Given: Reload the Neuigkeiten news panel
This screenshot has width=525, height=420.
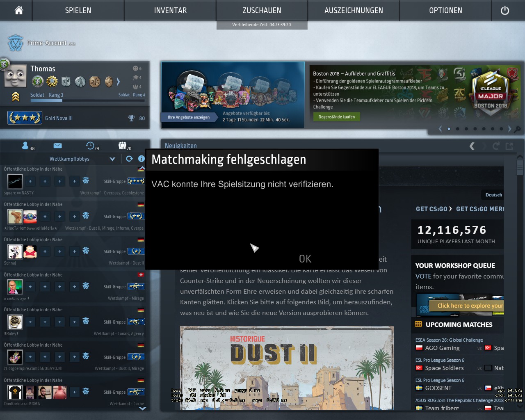Looking at the screenshot, I should (496, 146).
